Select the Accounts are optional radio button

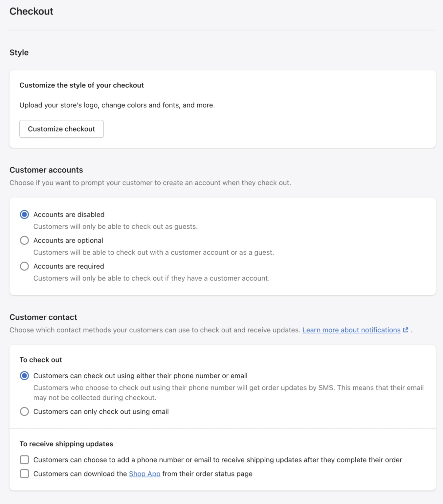(24, 240)
